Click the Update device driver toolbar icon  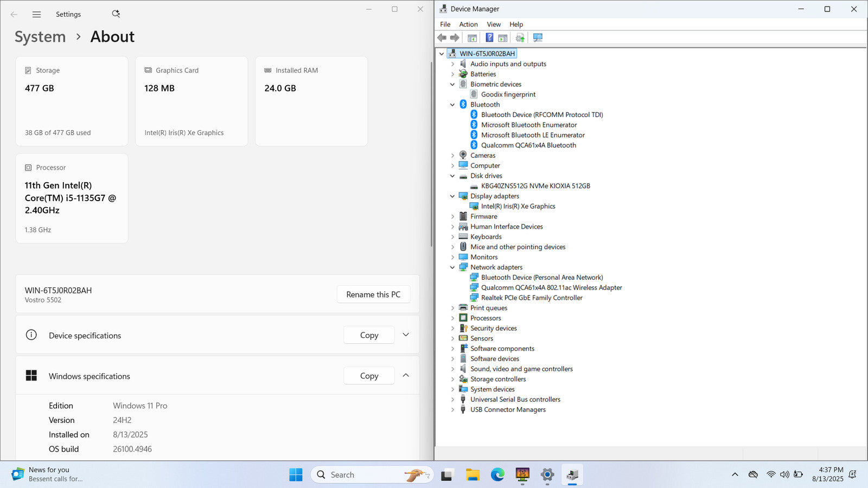coord(520,37)
